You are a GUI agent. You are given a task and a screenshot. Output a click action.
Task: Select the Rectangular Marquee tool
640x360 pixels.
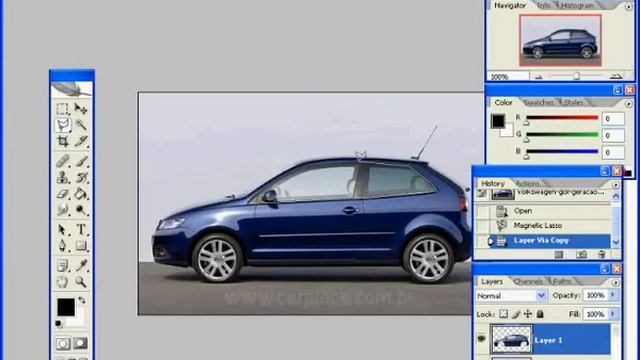pyautogui.click(x=62, y=109)
